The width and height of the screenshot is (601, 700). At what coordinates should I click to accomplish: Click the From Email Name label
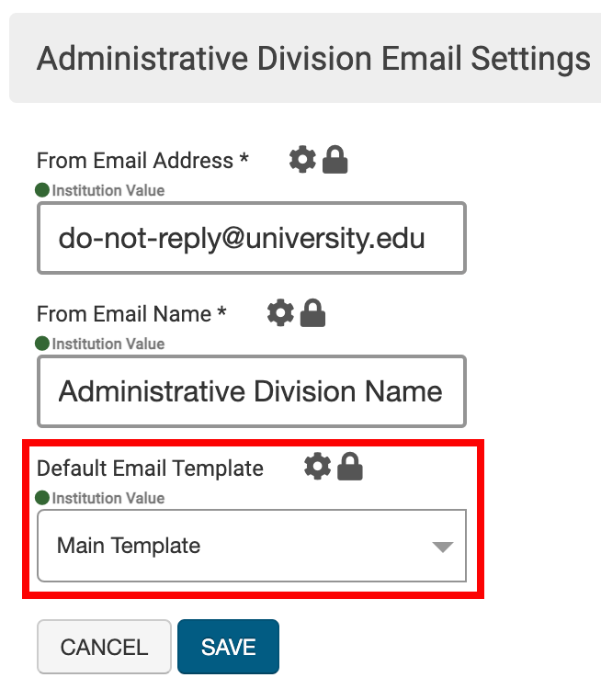(x=131, y=314)
